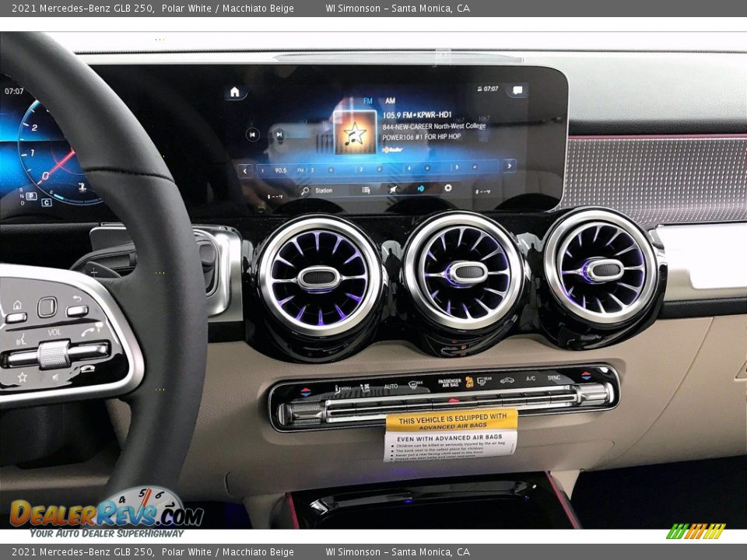Push the steering wheel voice control button
The width and height of the screenshot is (747, 560).
click(21, 340)
